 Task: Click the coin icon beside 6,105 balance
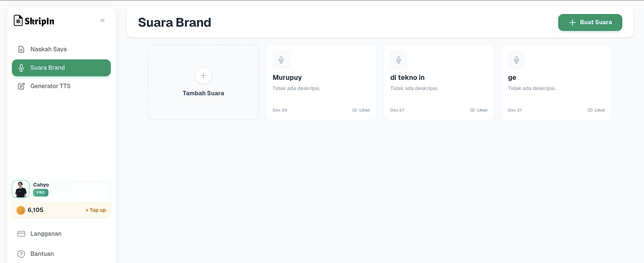point(20,210)
